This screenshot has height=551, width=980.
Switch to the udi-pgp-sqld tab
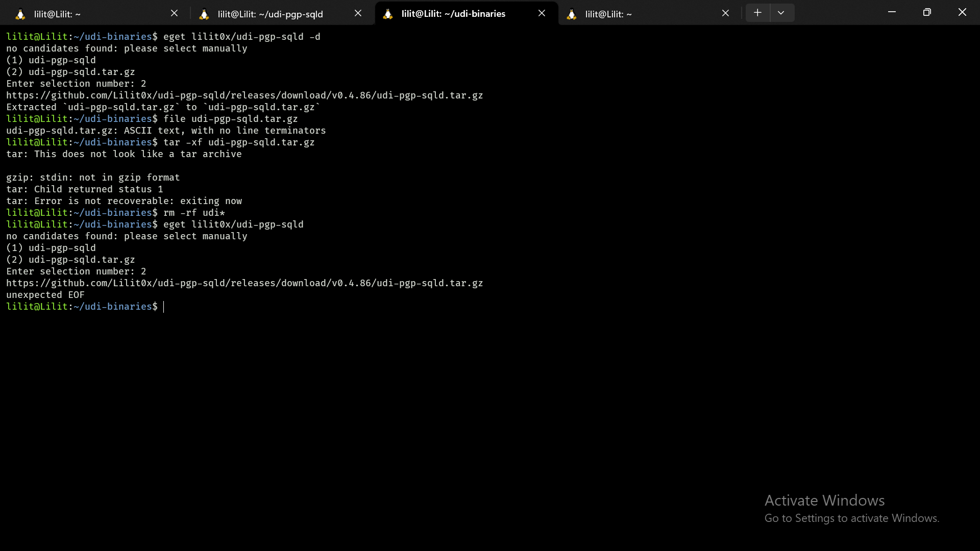pos(271,14)
